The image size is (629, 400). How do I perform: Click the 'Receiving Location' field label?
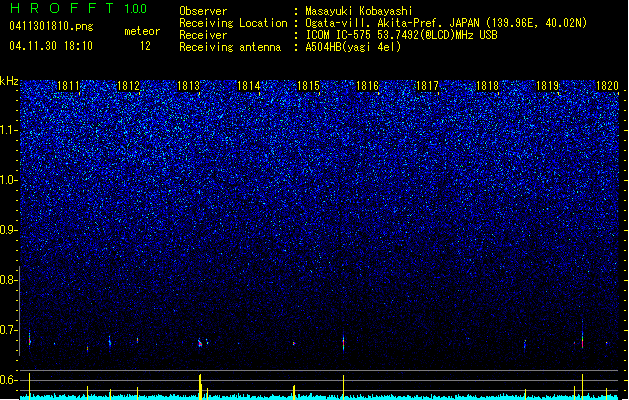[233, 23]
